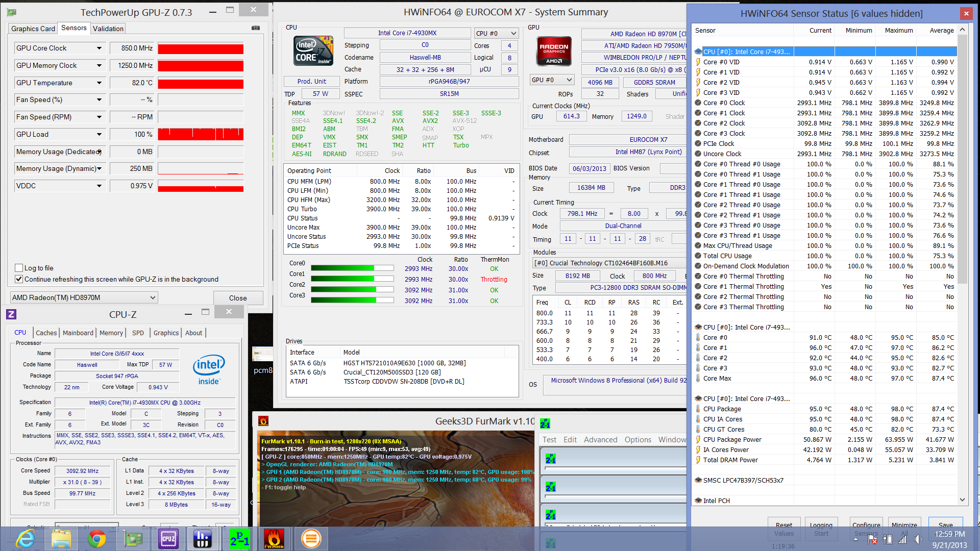The height and width of the screenshot is (551, 980).
Task: Open File Explorer from the taskbar
Action: click(61, 539)
